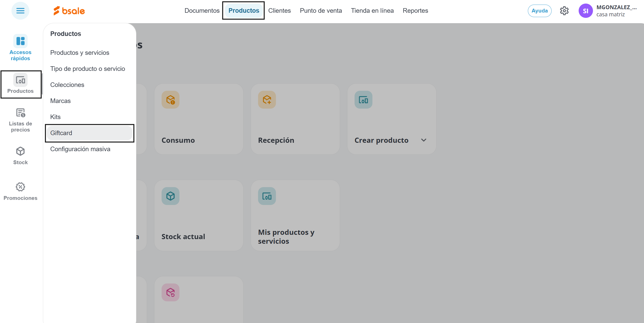Click the bsale logo
644x323 pixels.
[69, 11]
